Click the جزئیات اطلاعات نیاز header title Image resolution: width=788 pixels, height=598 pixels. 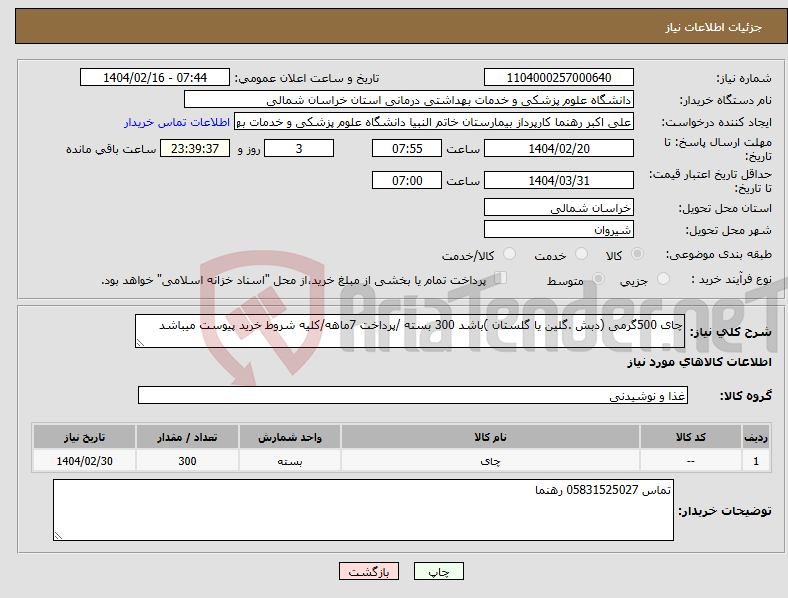[713, 27]
